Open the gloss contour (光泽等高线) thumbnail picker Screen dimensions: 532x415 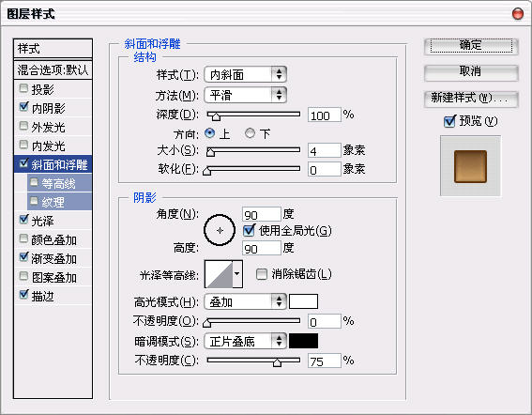tap(219, 274)
